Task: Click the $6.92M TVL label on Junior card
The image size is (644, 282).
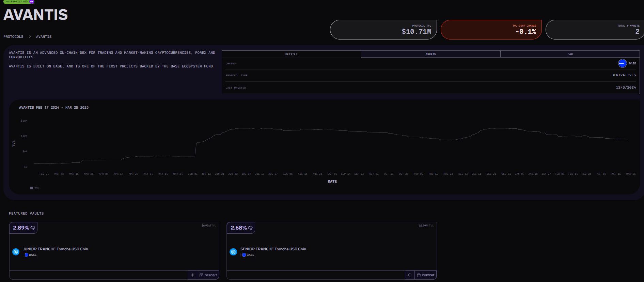Action: point(208,225)
